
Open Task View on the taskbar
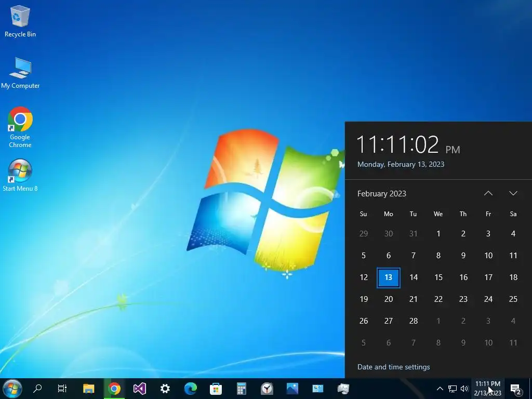click(x=62, y=389)
